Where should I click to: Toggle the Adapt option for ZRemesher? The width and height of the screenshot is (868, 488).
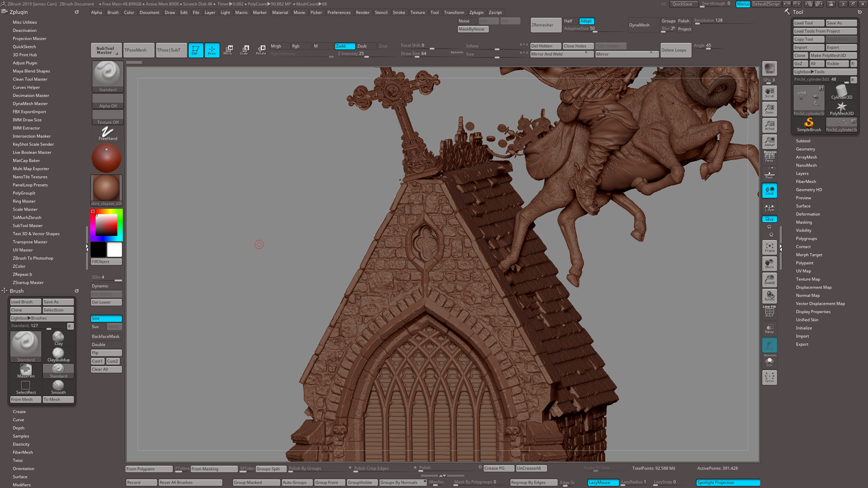click(586, 21)
